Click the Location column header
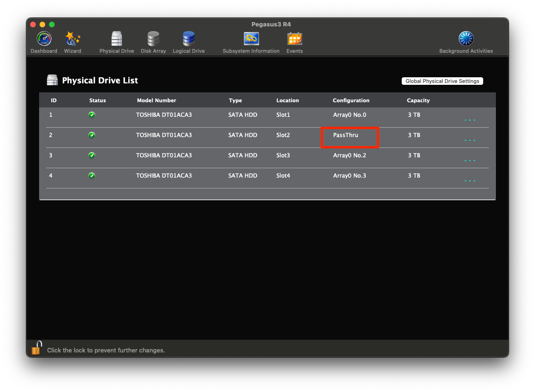This screenshot has width=535, height=392. click(x=288, y=100)
